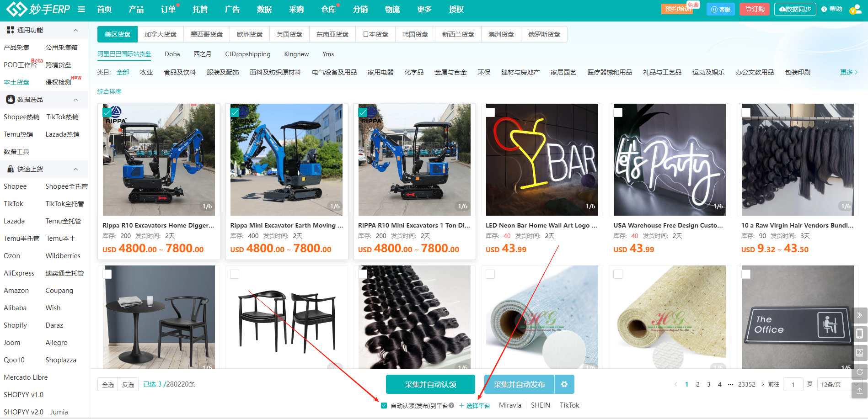Click the pagination ellipsis to jump pages
This screenshot has width=868, height=419.
tap(730, 384)
